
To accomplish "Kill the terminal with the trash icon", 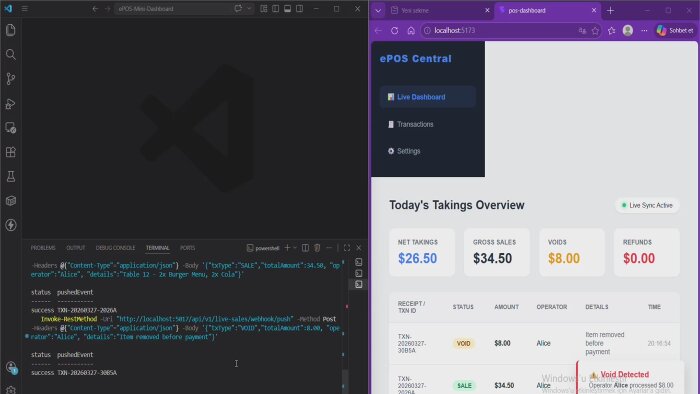I will (x=317, y=248).
